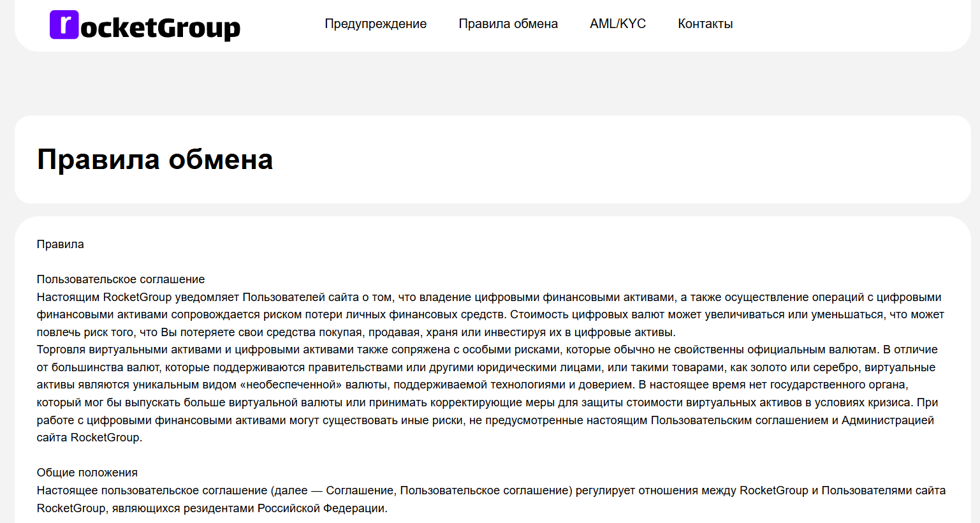The image size is (980, 523).
Task: Click the RocketGroup logo text
Action: point(145,26)
